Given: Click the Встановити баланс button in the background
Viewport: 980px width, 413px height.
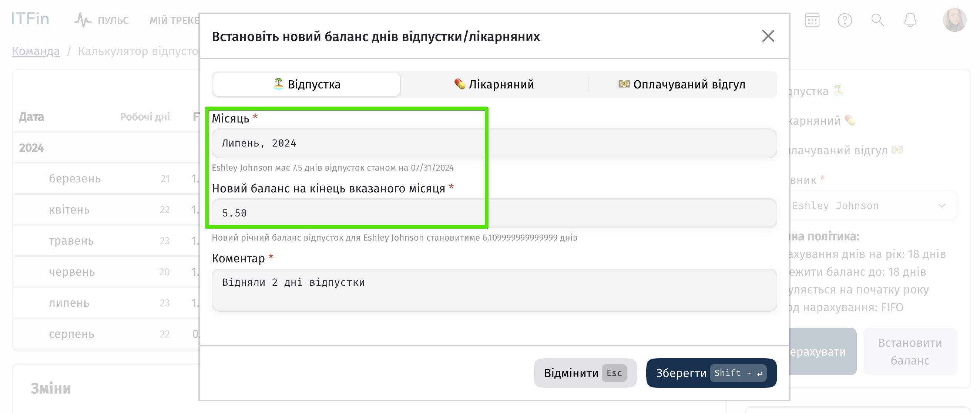Looking at the screenshot, I should (x=910, y=352).
